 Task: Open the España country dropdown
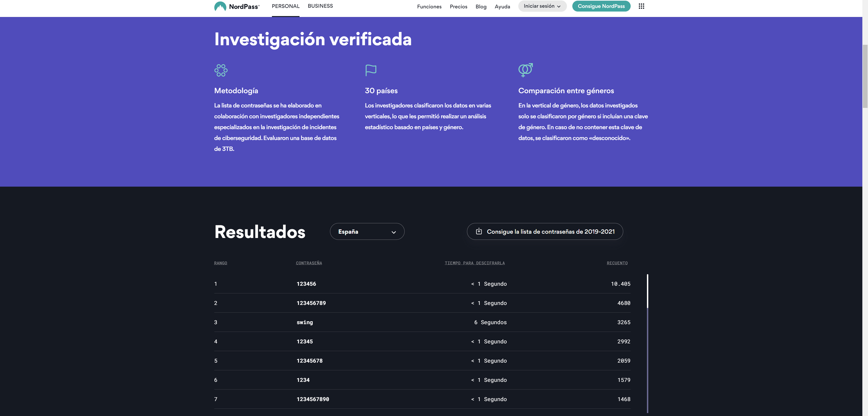(x=367, y=232)
